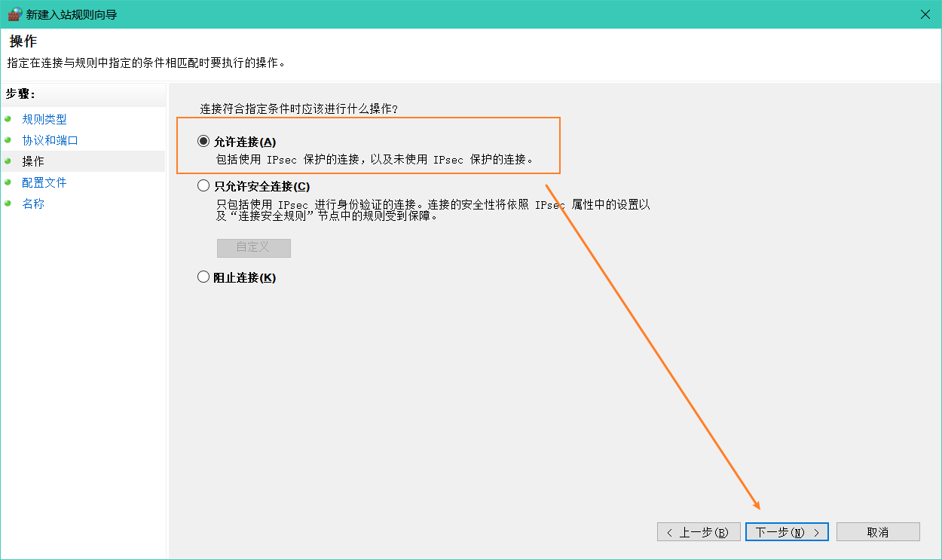Close the 新建入站规则向导 window
Viewport: 942px width, 560px height.
tap(925, 14)
